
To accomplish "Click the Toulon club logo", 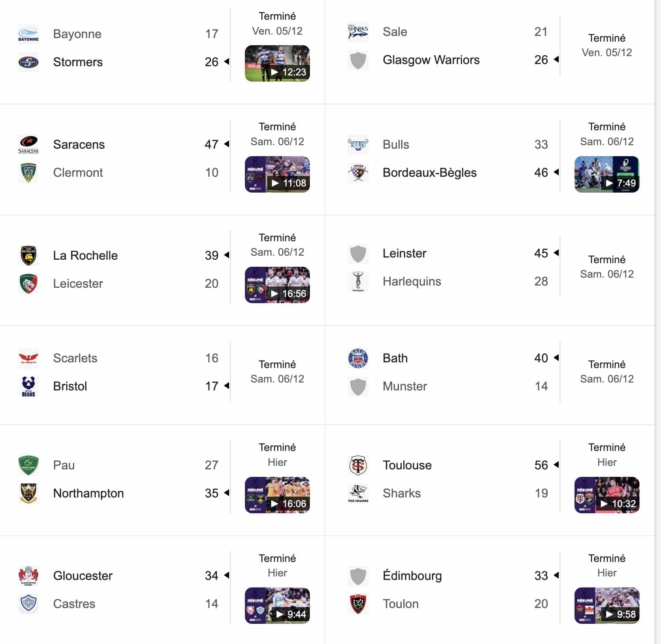I will pyautogui.click(x=358, y=604).
